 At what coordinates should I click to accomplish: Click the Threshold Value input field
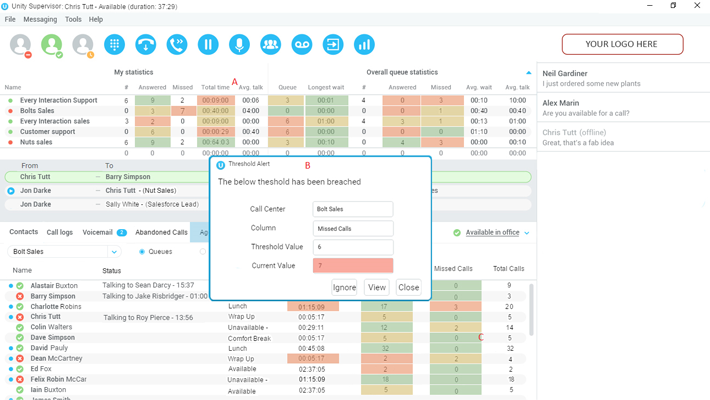click(353, 247)
